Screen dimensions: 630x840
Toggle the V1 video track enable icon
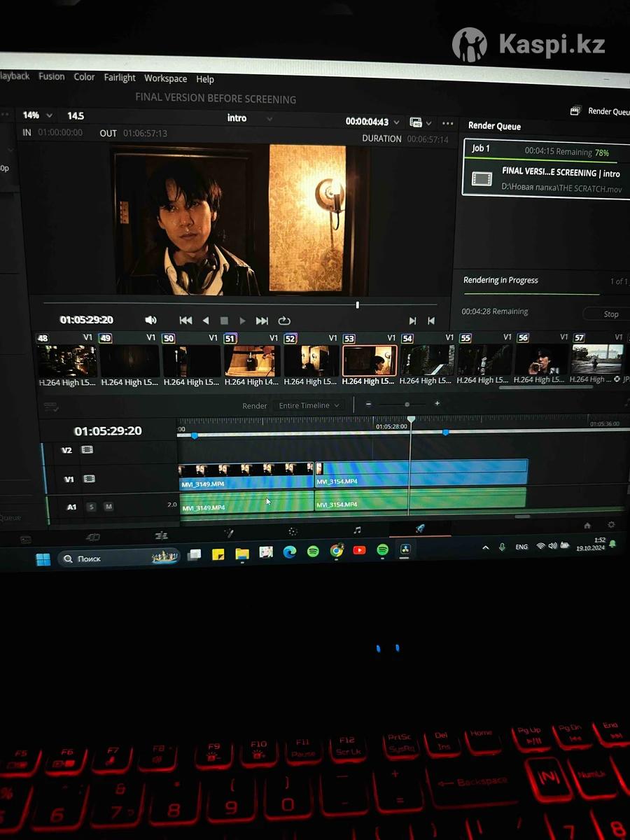click(x=89, y=479)
